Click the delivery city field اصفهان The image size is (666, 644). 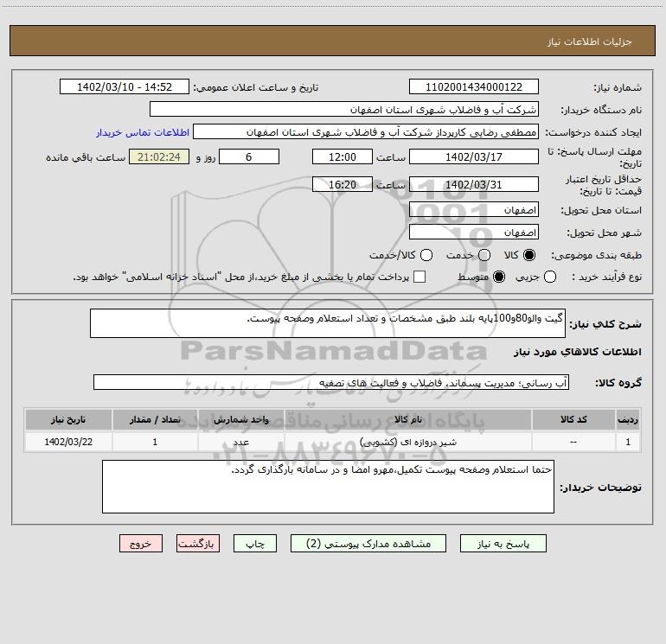474,233
